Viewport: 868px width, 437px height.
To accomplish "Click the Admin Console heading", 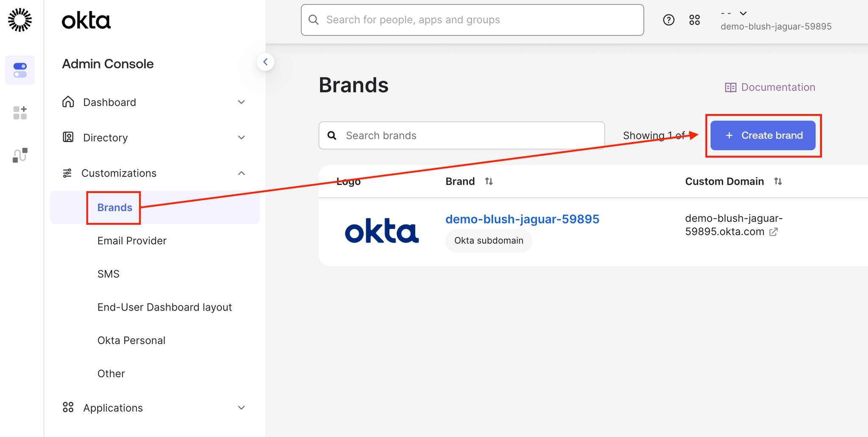I will [x=108, y=64].
